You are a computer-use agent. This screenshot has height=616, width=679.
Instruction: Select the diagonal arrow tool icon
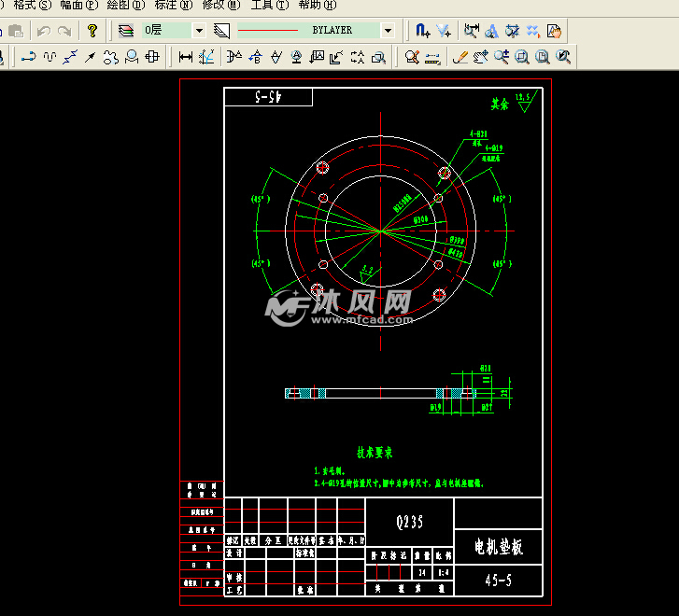pos(90,57)
